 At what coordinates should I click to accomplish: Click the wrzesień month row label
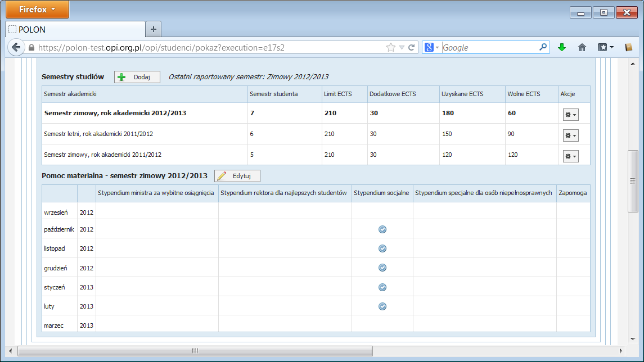[56, 212]
